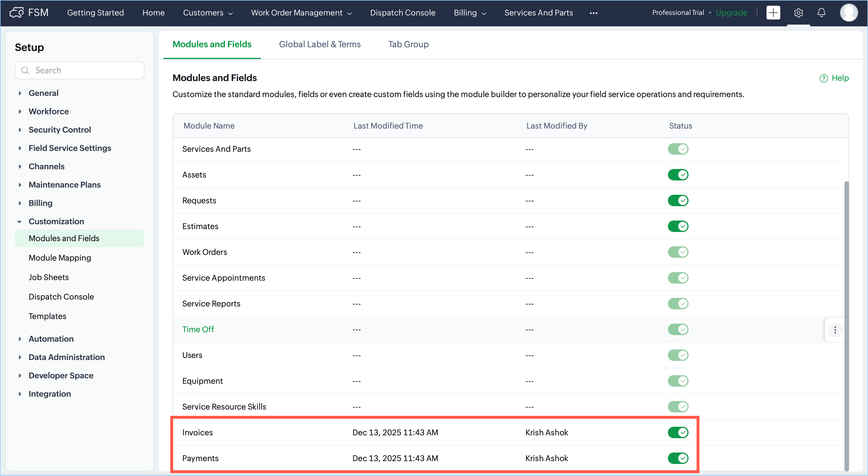Screen dimensions: 868x476
Task: Click the FSM logo icon
Action: tap(16, 13)
